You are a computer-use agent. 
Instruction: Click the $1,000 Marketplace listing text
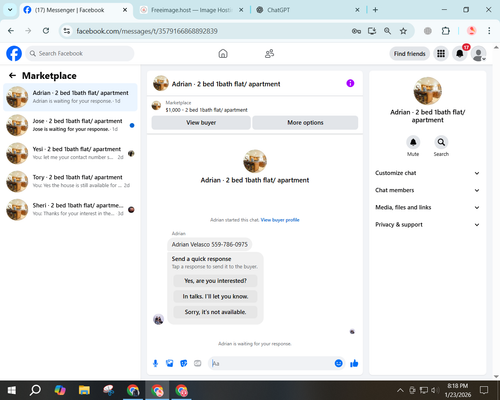[207, 110]
